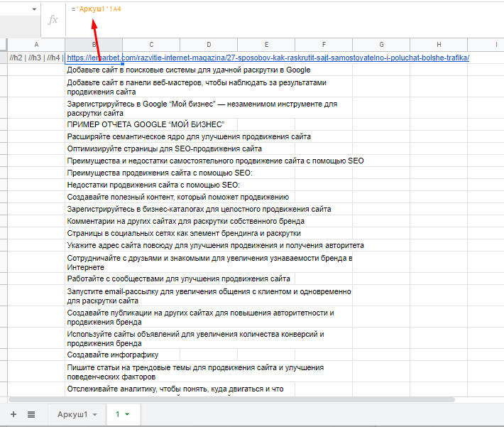Screen dimensions: 504x427
Task: Open the lemarbet.com hyperlink in row one
Action: coord(268,58)
